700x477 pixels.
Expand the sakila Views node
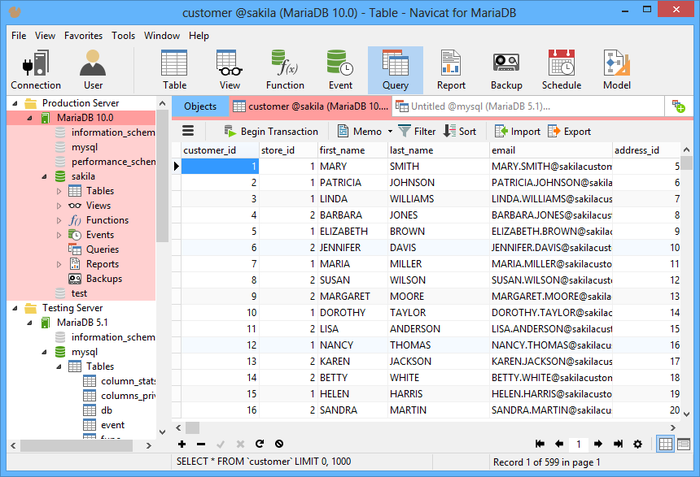click(59, 206)
